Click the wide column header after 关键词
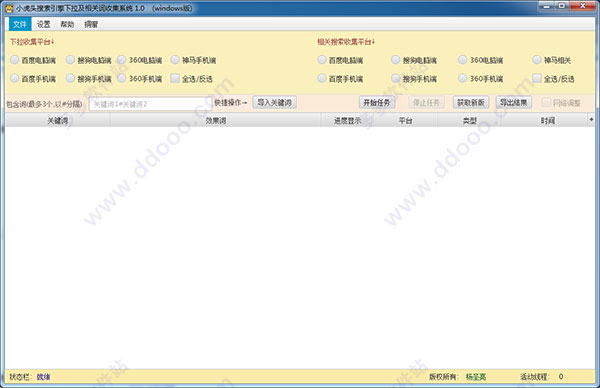 216,121
